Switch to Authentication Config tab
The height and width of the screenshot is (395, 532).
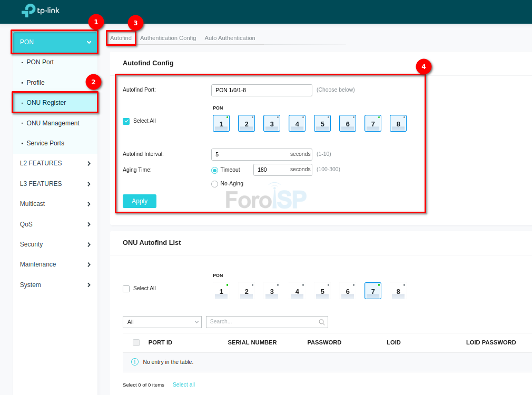(x=168, y=38)
